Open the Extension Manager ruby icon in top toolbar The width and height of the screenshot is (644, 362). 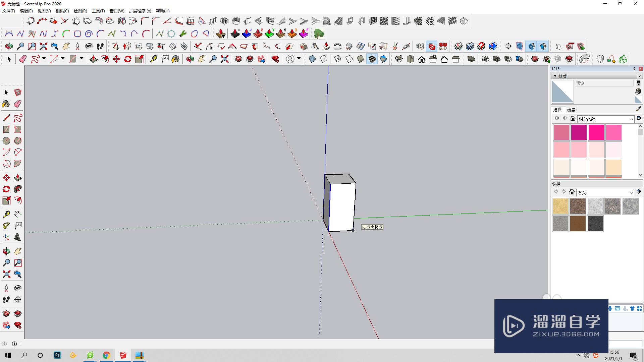(275, 59)
